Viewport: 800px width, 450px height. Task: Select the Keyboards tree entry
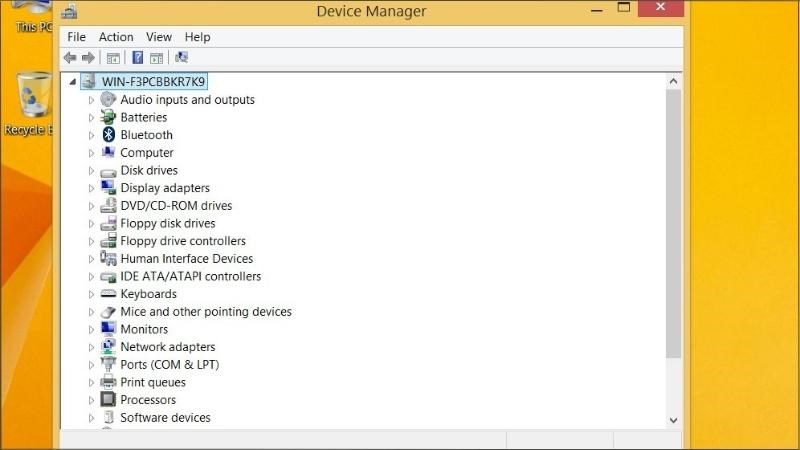[148, 294]
